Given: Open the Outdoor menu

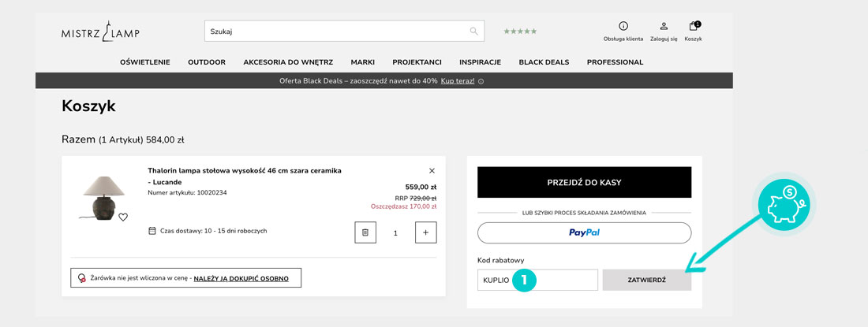Looking at the screenshot, I should (x=207, y=62).
